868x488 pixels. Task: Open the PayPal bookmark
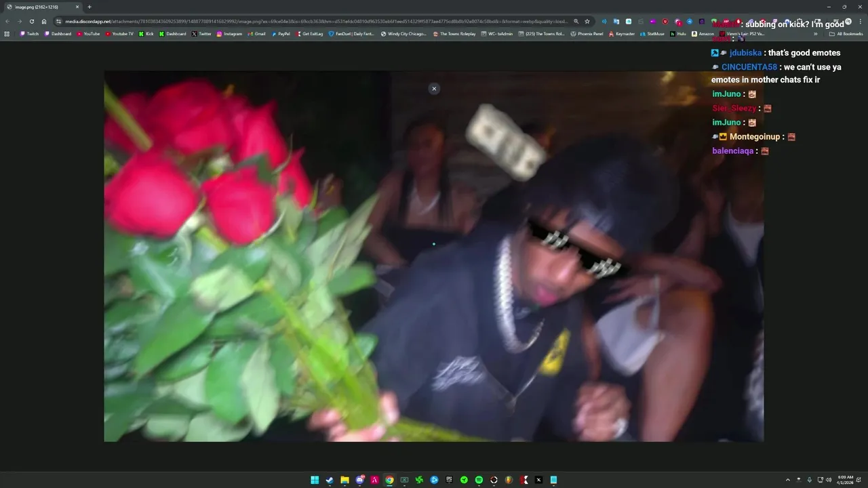[281, 33]
